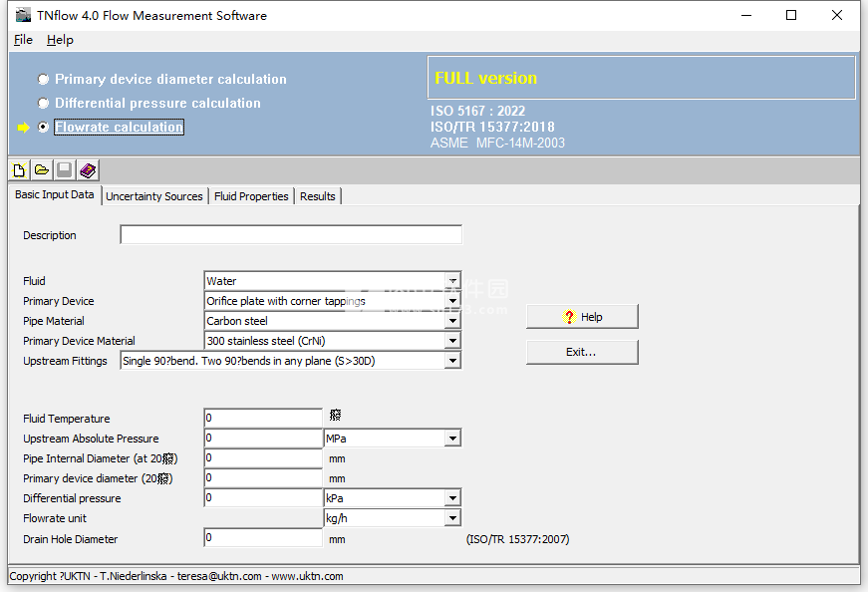
Task: Change upstream pressure unit from MPa
Action: (452, 439)
